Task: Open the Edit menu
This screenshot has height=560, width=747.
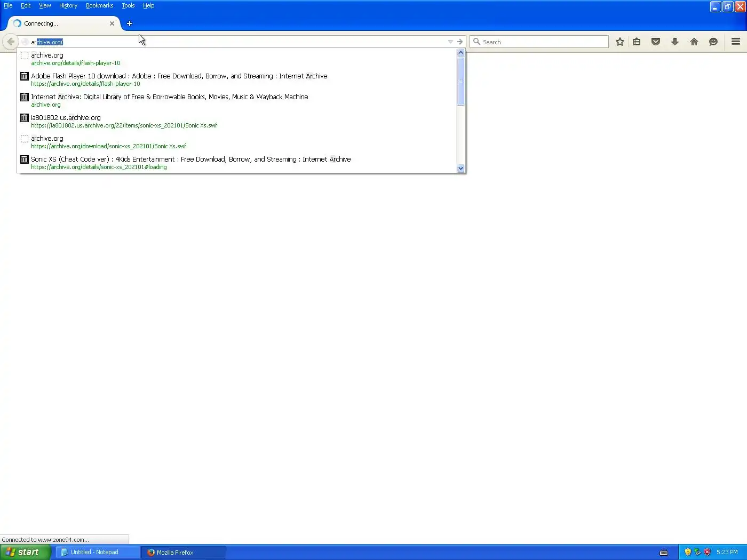Action: pyautogui.click(x=26, y=5)
